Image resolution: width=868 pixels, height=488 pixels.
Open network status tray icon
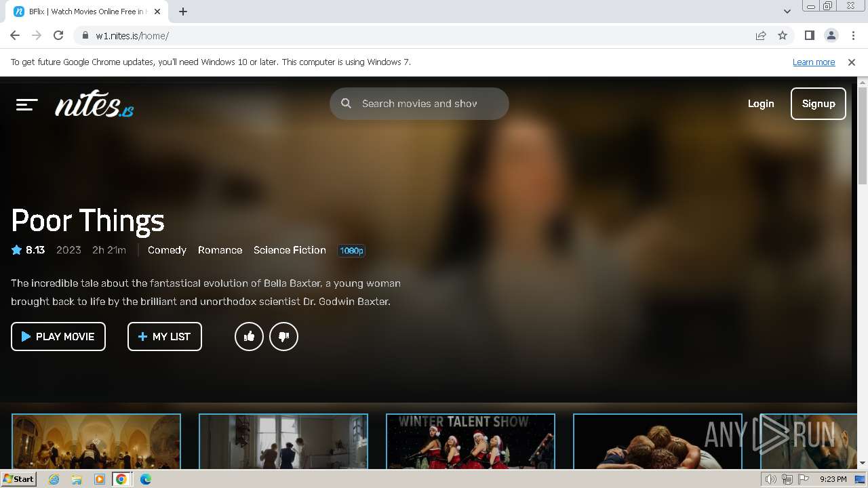coord(787,479)
